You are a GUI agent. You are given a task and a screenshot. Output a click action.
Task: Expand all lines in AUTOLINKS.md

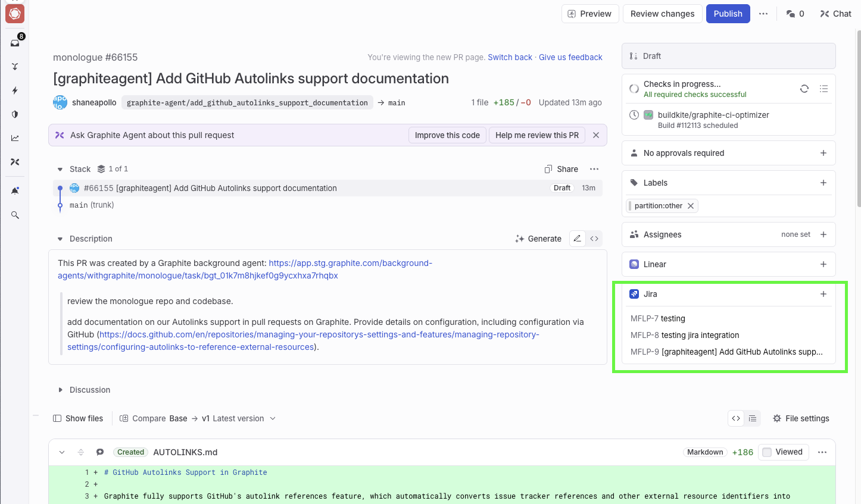point(81,452)
